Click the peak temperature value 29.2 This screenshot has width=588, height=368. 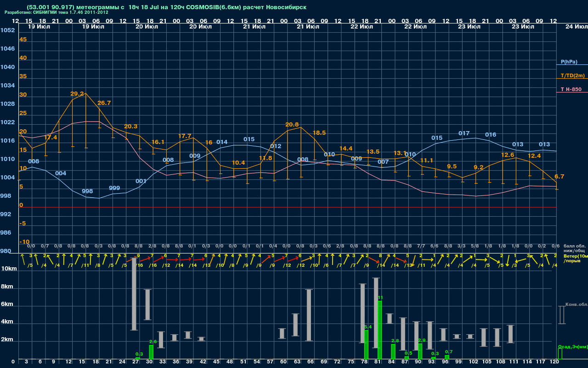point(77,94)
